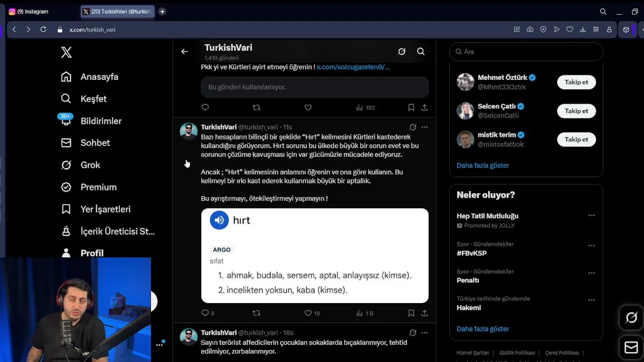644x362 pixels.
Task: Click Grok icon on the Hırt post
Action: click(x=413, y=127)
